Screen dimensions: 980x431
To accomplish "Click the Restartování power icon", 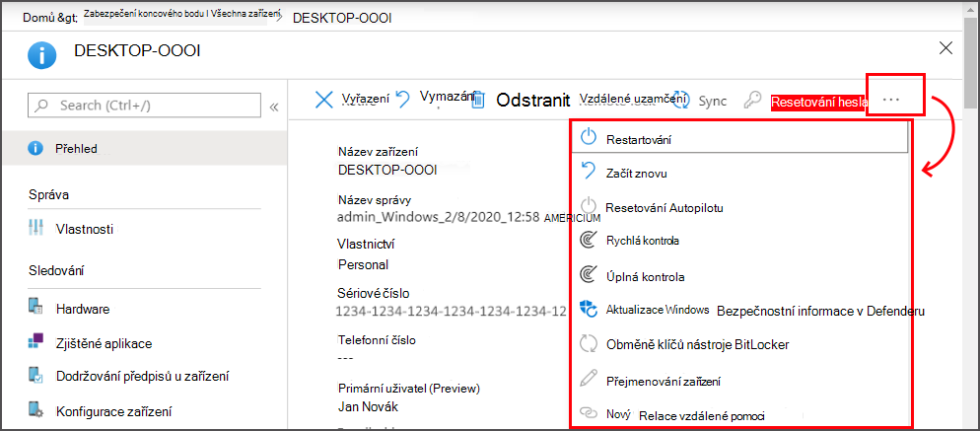I will (x=589, y=139).
